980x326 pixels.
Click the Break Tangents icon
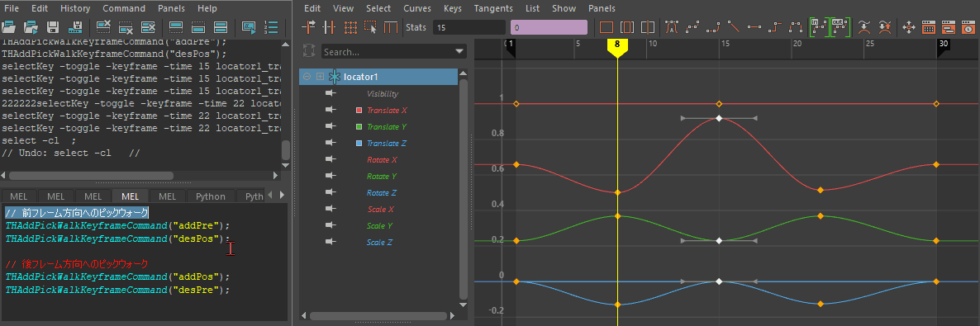click(864, 27)
